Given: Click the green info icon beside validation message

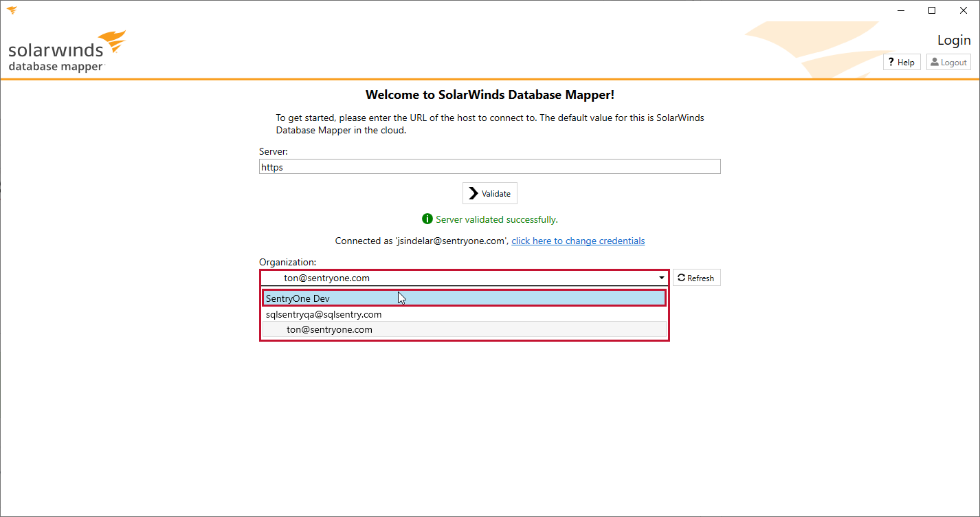Looking at the screenshot, I should click(x=427, y=219).
